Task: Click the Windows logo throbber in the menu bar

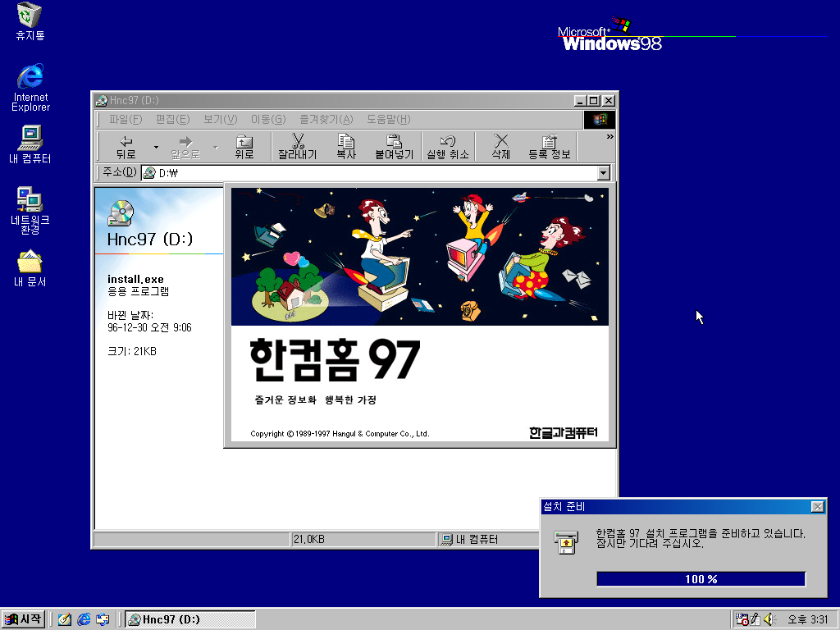Action: [600, 120]
